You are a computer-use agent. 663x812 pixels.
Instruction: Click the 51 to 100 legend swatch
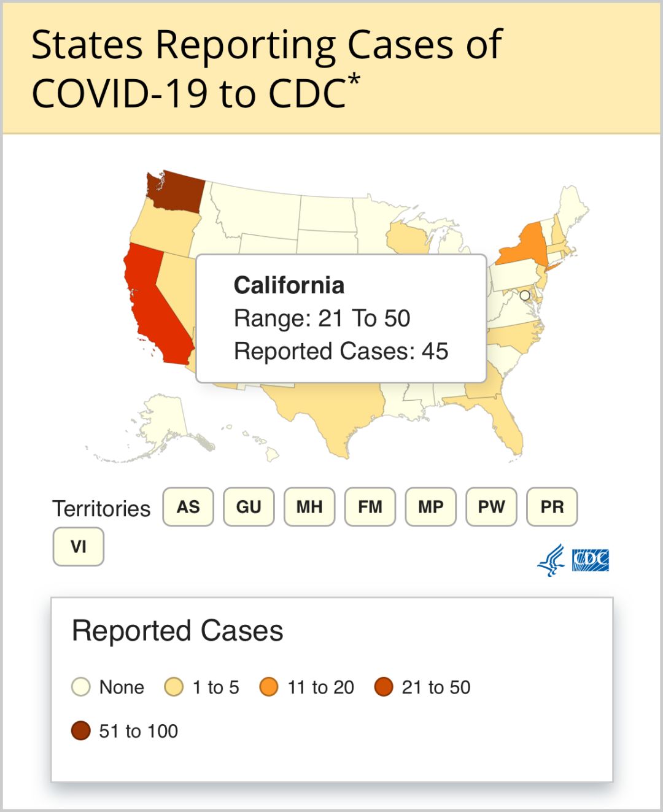[81, 731]
